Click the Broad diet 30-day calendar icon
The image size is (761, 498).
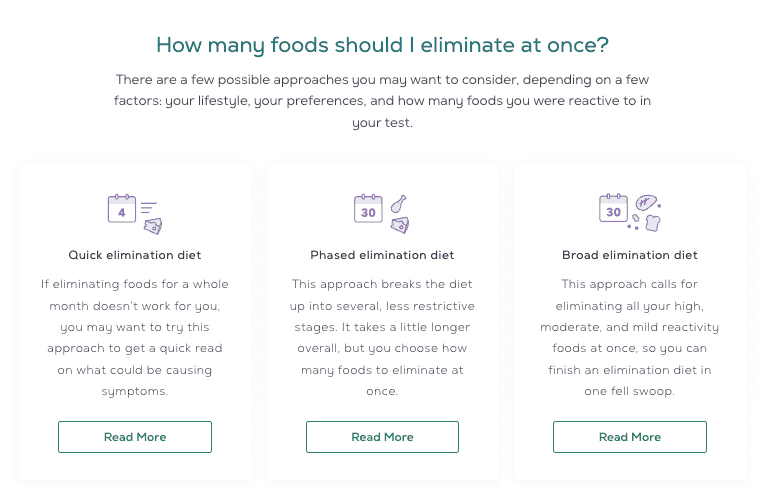[613, 208]
